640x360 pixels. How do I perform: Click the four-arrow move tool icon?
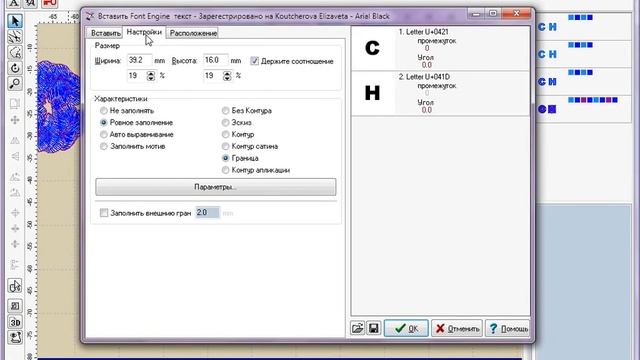(15, 120)
